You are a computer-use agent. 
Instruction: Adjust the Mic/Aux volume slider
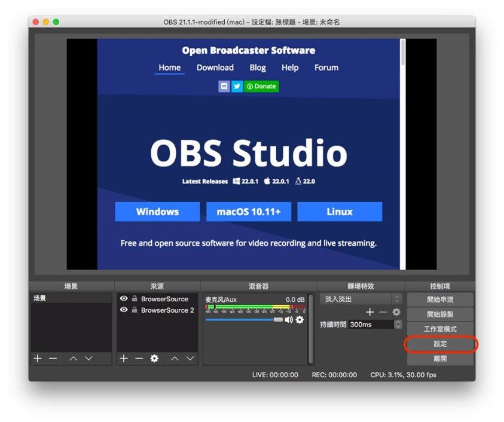(x=244, y=320)
